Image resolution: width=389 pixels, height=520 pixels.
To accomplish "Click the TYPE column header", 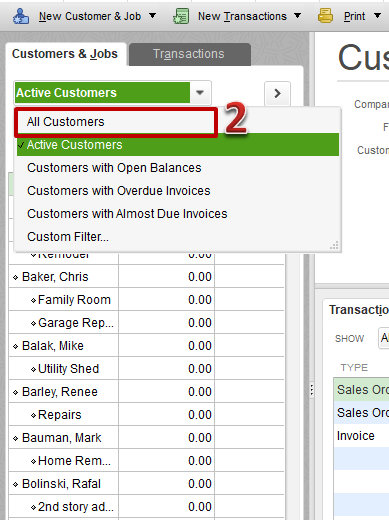I will pos(354,367).
